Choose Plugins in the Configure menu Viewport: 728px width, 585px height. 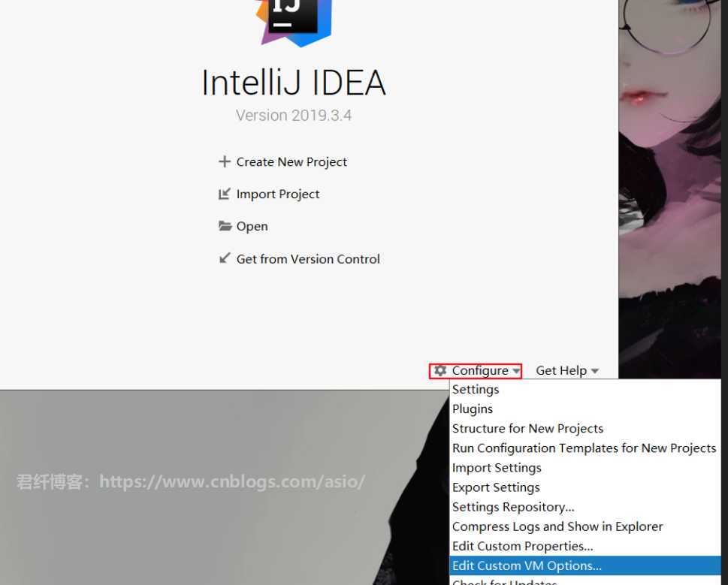[585, 409]
